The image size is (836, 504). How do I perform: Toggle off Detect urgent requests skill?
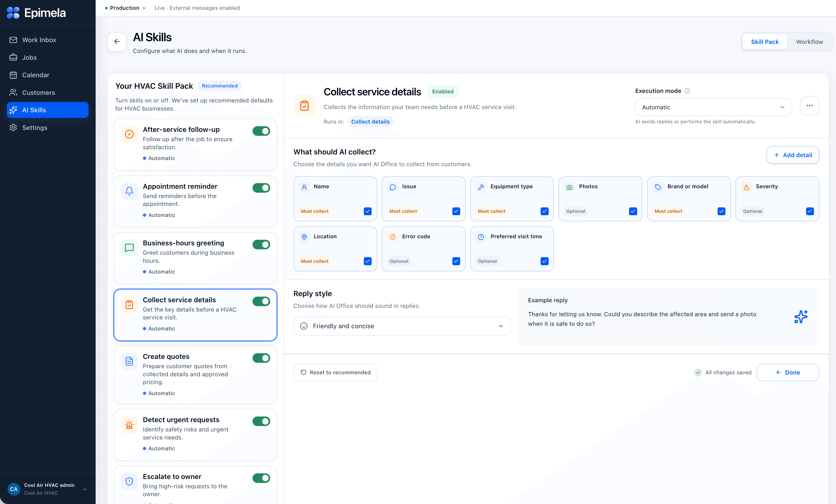pyautogui.click(x=261, y=421)
